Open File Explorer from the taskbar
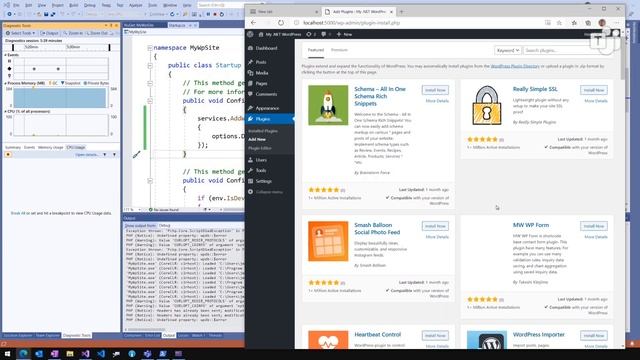 pos(70,353)
